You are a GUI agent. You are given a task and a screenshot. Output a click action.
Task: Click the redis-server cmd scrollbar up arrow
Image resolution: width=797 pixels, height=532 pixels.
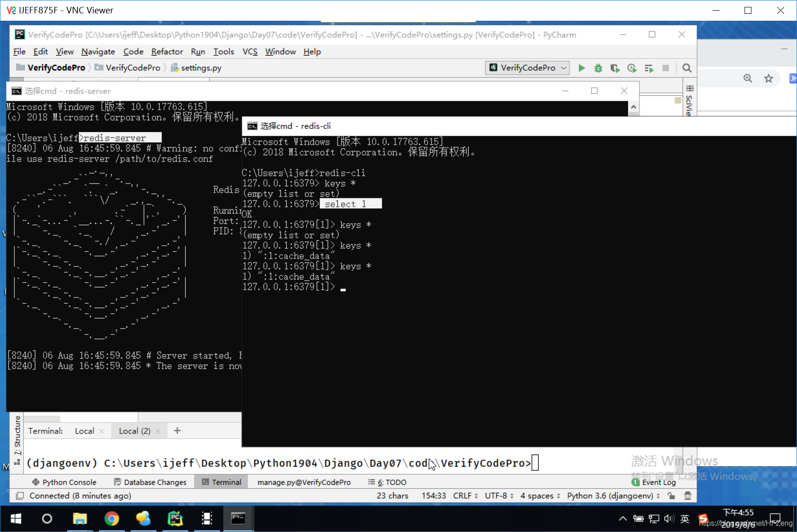[634, 107]
